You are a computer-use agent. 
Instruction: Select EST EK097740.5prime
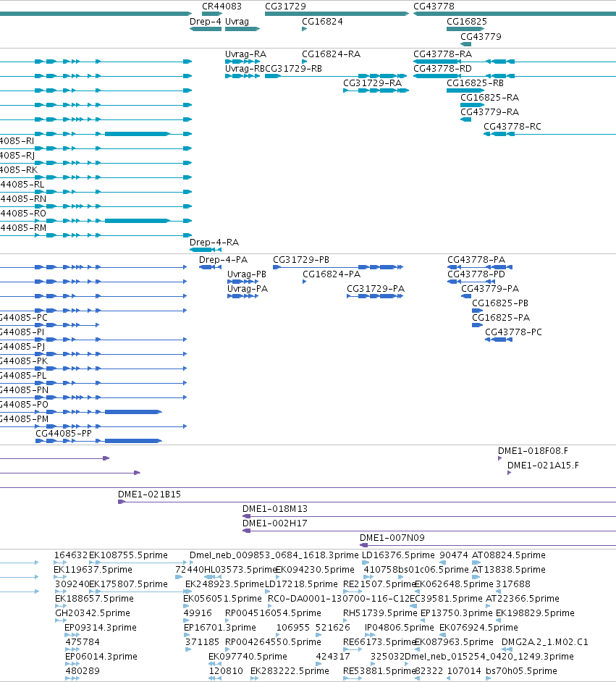[x=248, y=657]
